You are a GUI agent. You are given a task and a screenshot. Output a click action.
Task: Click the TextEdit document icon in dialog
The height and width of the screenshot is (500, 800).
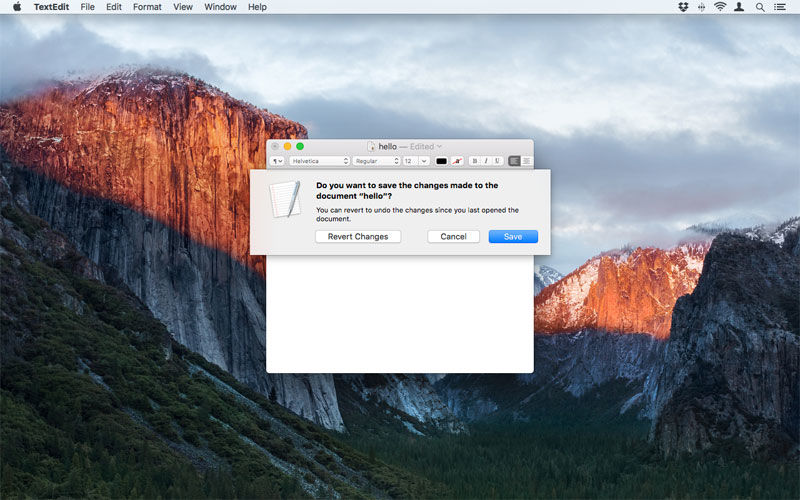pyautogui.click(x=285, y=199)
